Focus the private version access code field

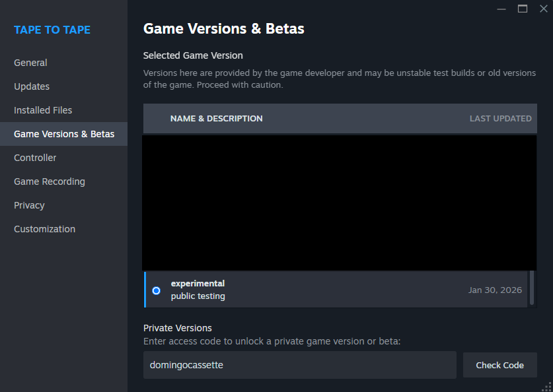[x=299, y=365]
